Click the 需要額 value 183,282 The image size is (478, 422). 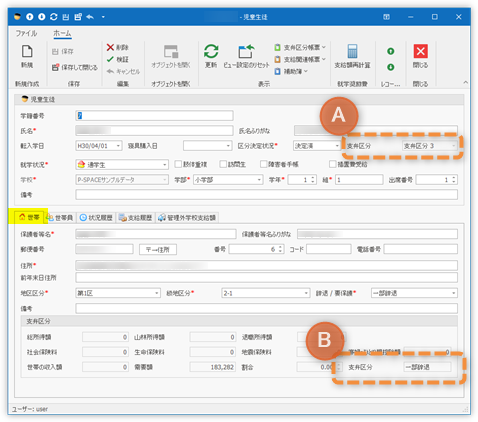(213, 367)
